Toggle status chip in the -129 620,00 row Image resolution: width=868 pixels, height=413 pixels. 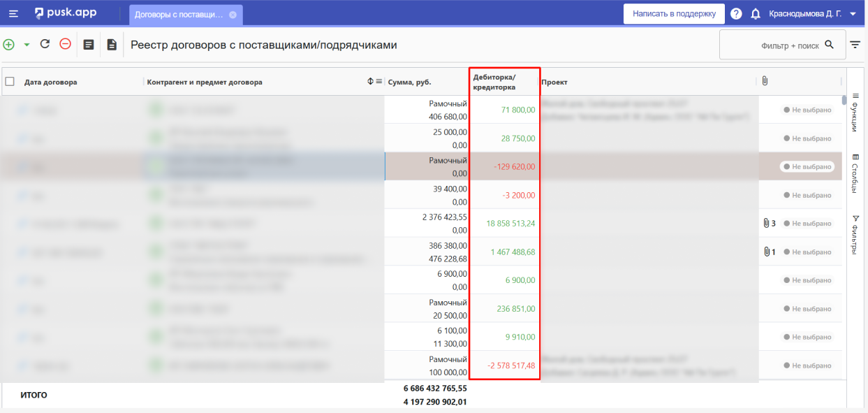[807, 167]
